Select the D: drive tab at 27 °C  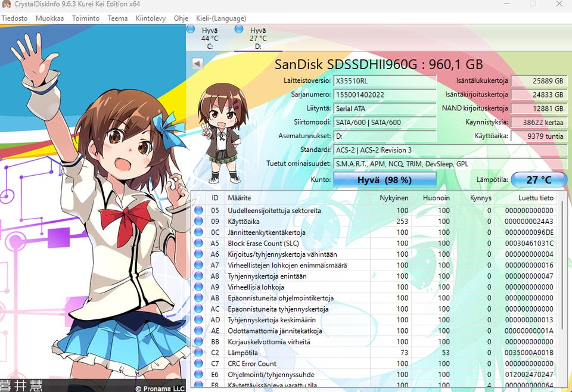pos(258,38)
